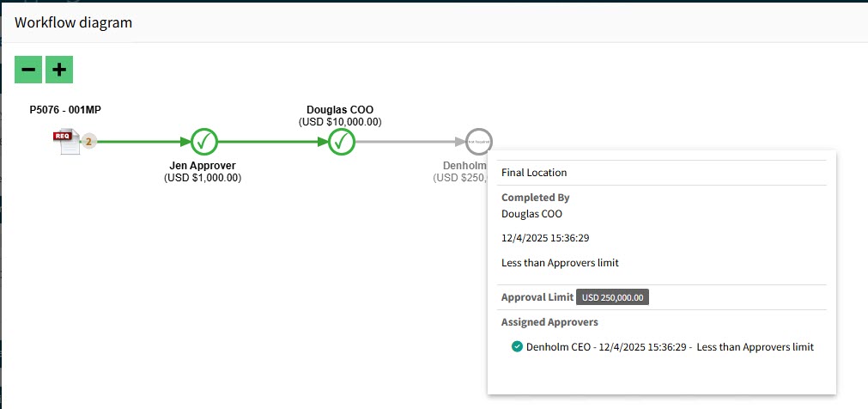Viewport: 868px width, 409px height.
Task: Click the grey pending Denholm workflow node
Action: [x=478, y=141]
